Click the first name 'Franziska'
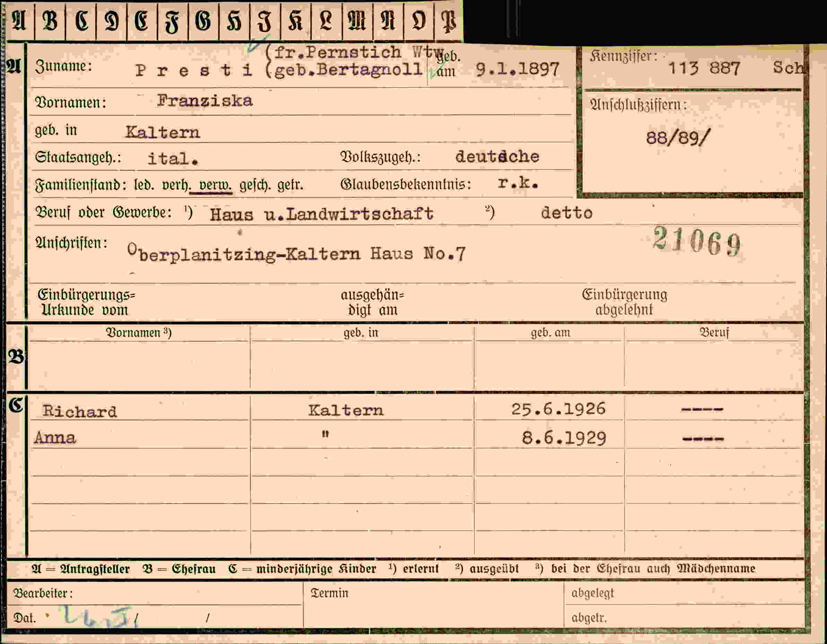 point(204,101)
